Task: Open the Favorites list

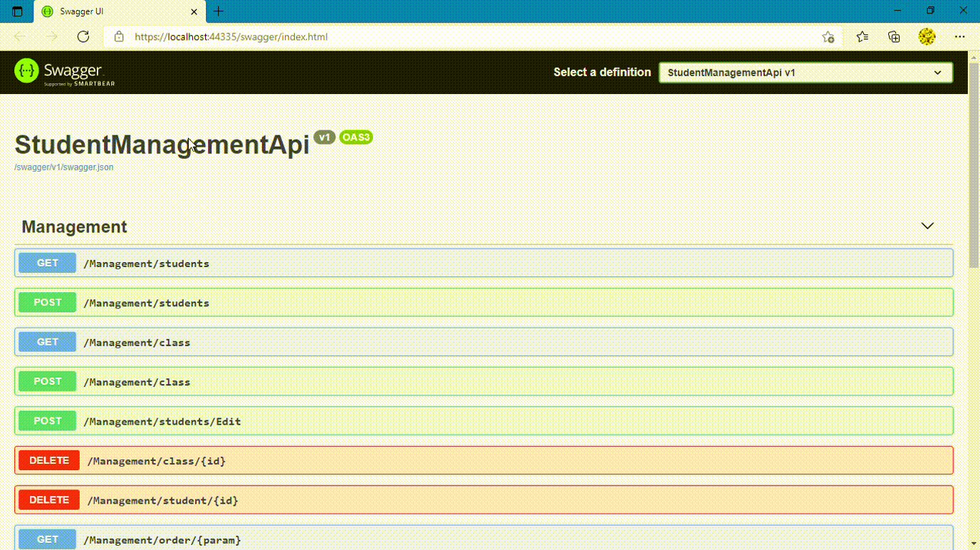Action: [862, 36]
